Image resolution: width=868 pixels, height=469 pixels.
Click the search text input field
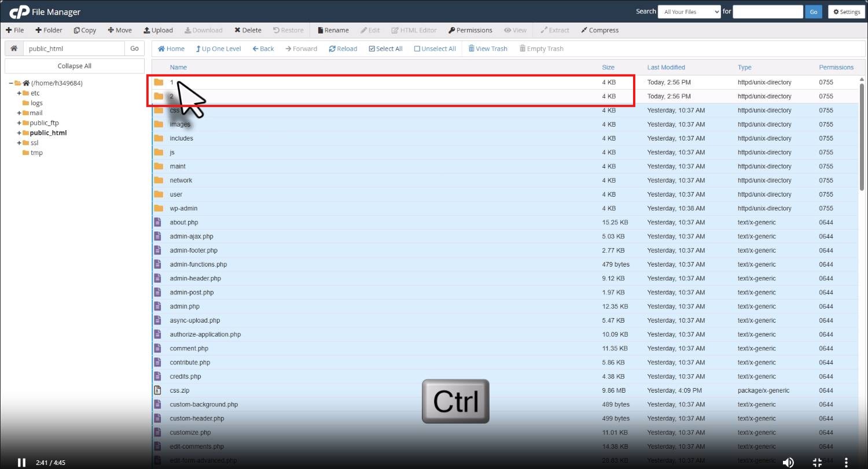click(x=768, y=12)
